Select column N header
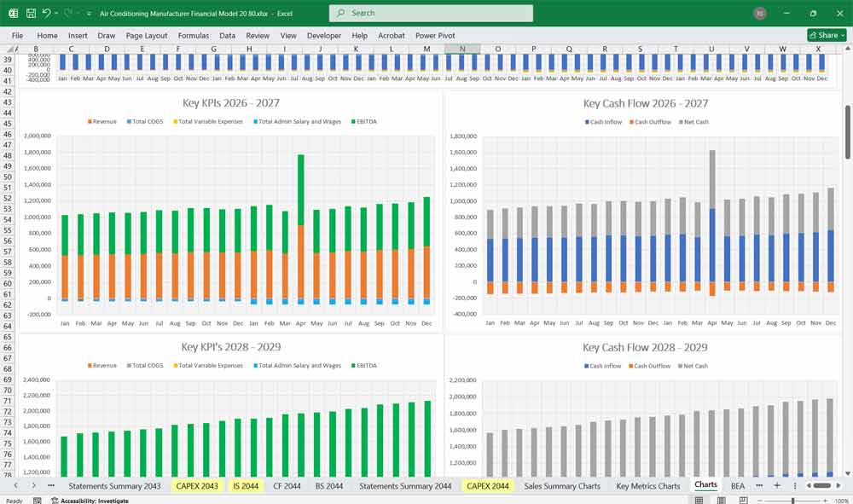The image size is (853, 504). tap(462, 49)
